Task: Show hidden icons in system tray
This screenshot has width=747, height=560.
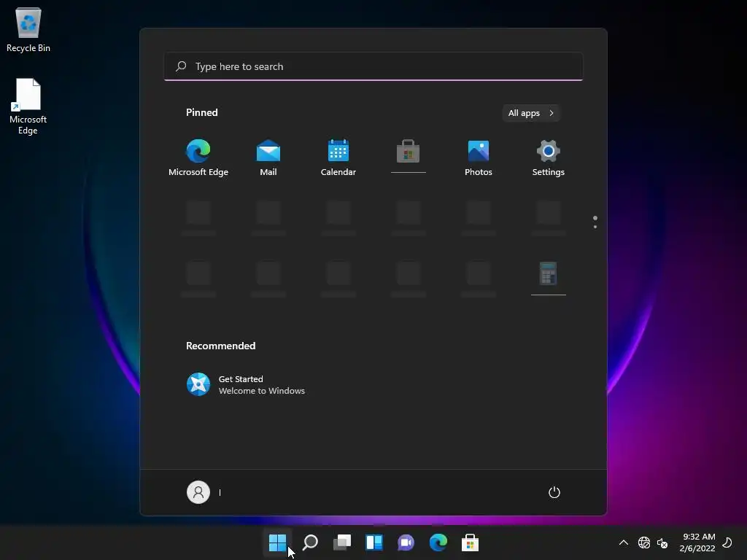Action: tap(623, 542)
